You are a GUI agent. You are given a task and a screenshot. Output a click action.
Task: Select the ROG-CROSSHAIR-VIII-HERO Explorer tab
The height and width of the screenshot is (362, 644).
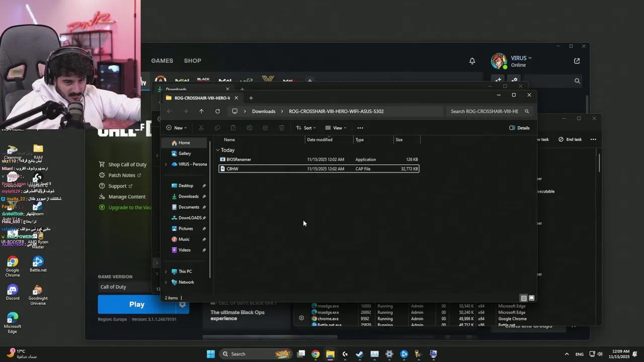[202, 98]
